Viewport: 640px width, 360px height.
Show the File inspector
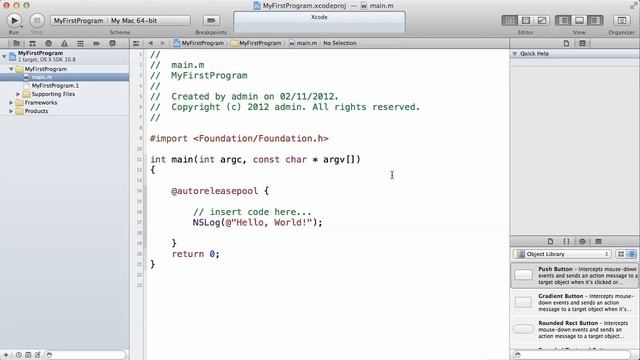coord(566,43)
